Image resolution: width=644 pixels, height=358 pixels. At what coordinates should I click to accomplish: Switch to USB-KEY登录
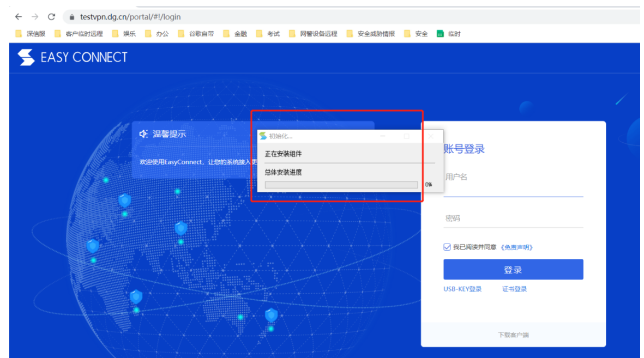(x=462, y=289)
